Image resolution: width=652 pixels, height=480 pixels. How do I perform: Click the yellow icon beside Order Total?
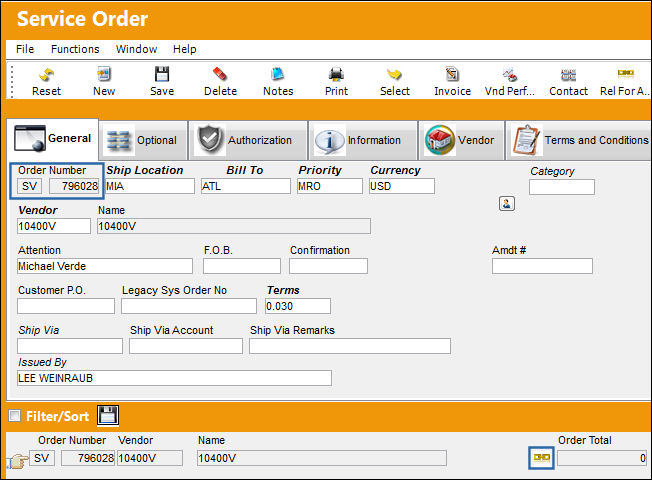pyautogui.click(x=541, y=458)
